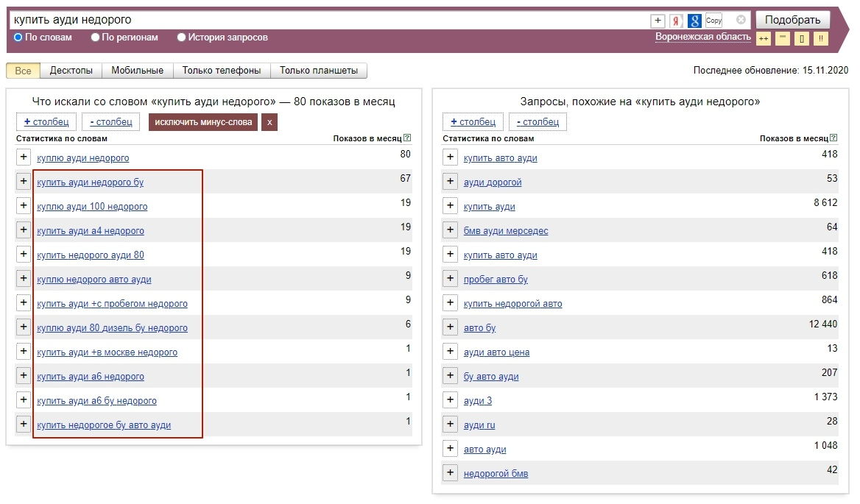Click the "12 440" impressions value
This screenshot has height=504, width=860.
tap(822, 324)
